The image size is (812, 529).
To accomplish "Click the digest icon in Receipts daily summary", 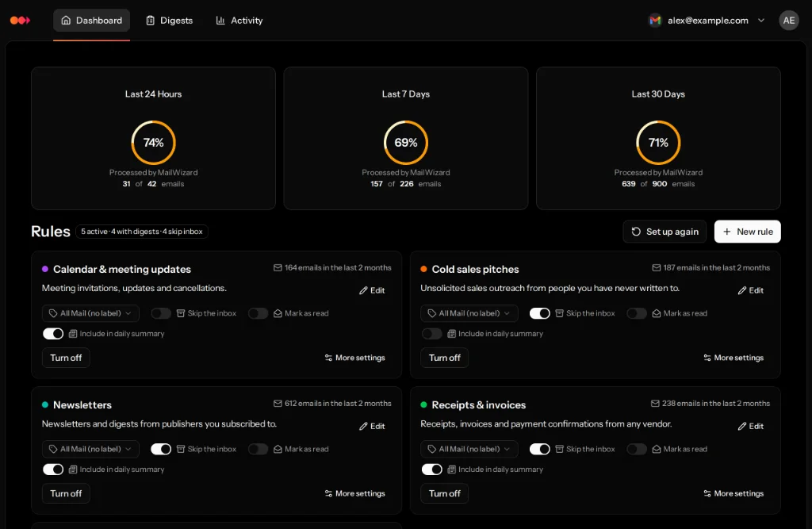I will tap(451, 470).
